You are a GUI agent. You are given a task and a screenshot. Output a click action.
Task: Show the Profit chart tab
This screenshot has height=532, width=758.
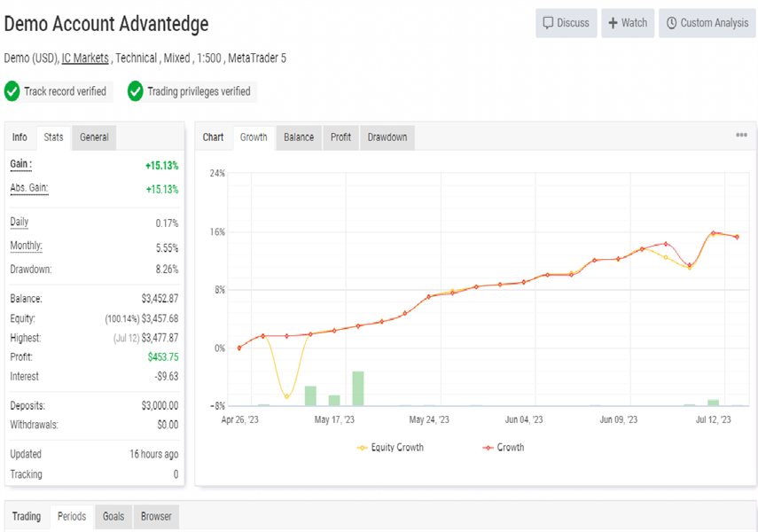(x=340, y=137)
